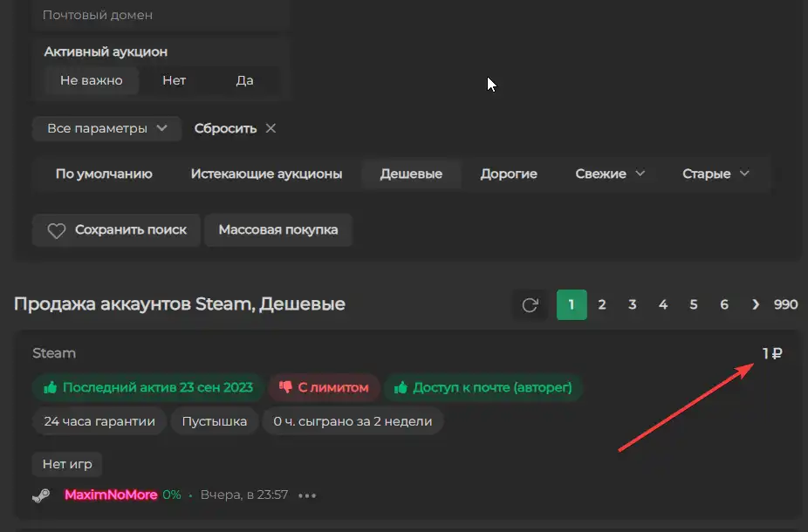Sort by По умолчанию
808x532 pixels.
(x=104, y=174)
